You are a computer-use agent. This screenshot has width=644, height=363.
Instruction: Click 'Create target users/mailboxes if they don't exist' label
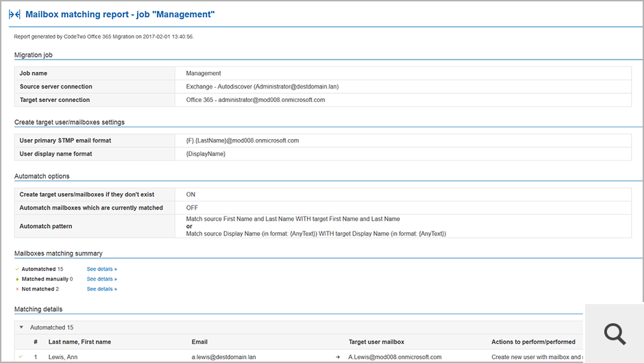87,195
